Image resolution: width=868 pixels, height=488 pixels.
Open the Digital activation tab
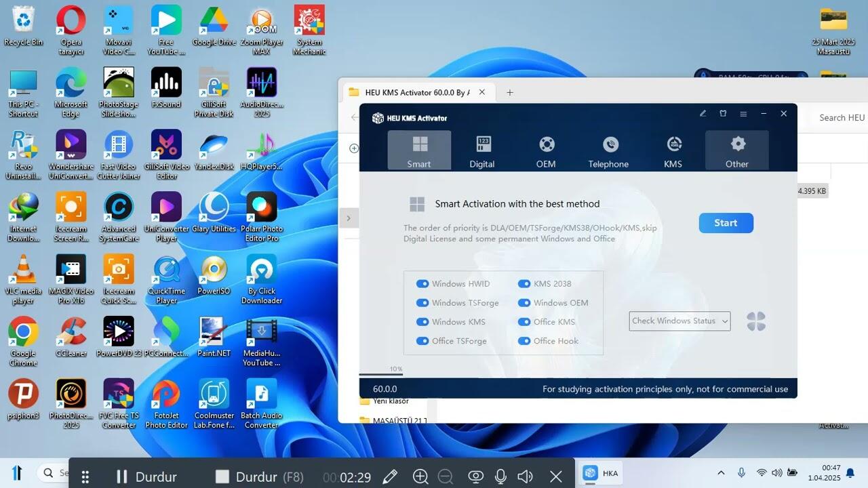pos(482,150)
